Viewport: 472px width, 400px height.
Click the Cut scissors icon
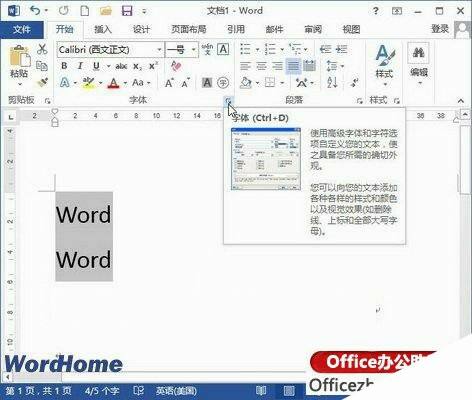(x=42, y=49)
